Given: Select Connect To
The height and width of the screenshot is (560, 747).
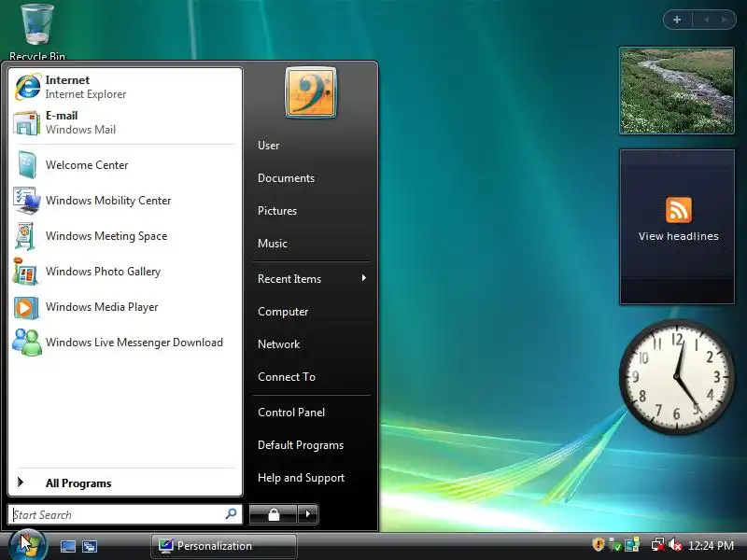Looking at the screenshot, I should point(287,377).
